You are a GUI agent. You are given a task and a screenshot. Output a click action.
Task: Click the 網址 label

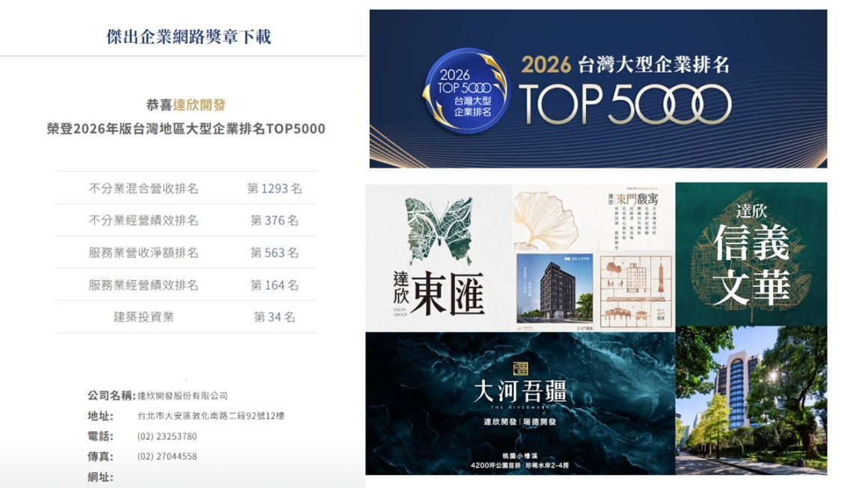(x=100, y=477)
